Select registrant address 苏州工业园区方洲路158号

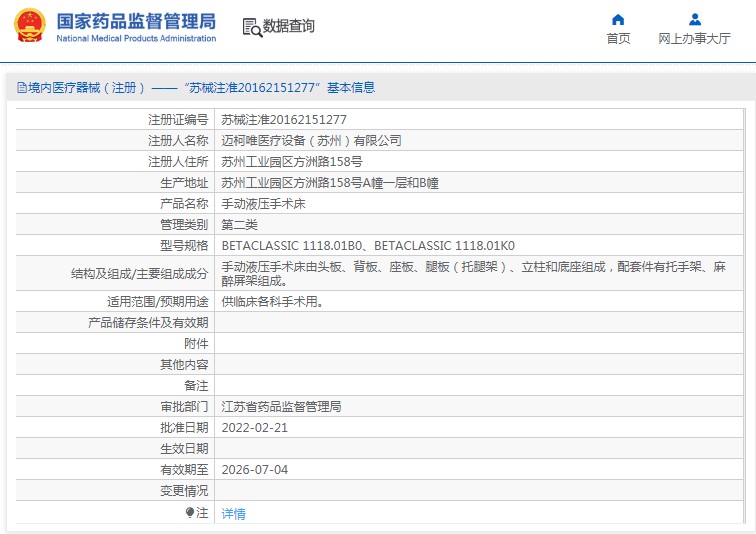pos(292,162)
